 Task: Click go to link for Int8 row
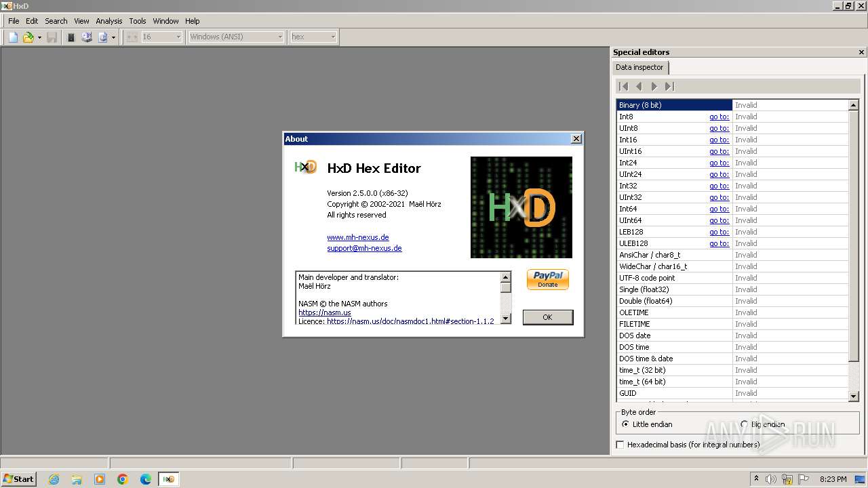pyautogui.click(x=719, y=117)
